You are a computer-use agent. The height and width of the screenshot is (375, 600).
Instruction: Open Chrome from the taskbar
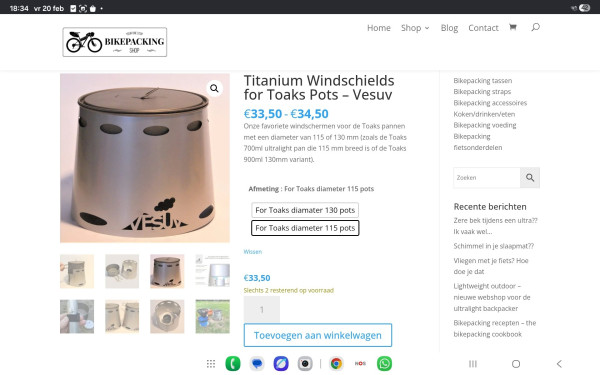[x=336, y=364]
